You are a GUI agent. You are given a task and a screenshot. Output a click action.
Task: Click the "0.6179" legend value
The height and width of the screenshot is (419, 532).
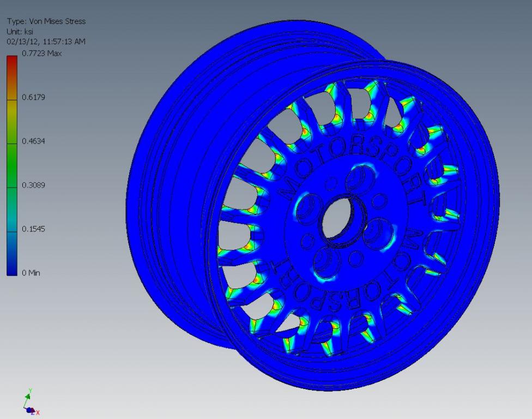point(33,98)
